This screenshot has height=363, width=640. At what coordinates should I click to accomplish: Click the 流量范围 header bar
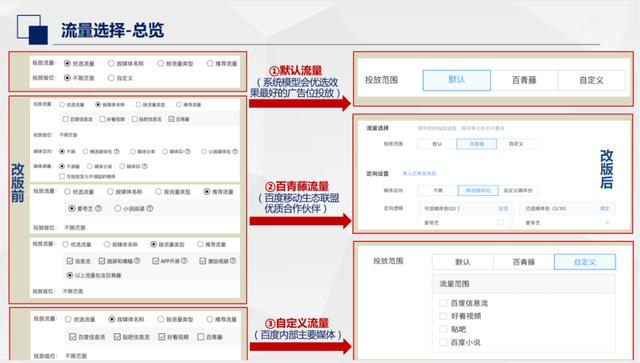click(524, 283)
